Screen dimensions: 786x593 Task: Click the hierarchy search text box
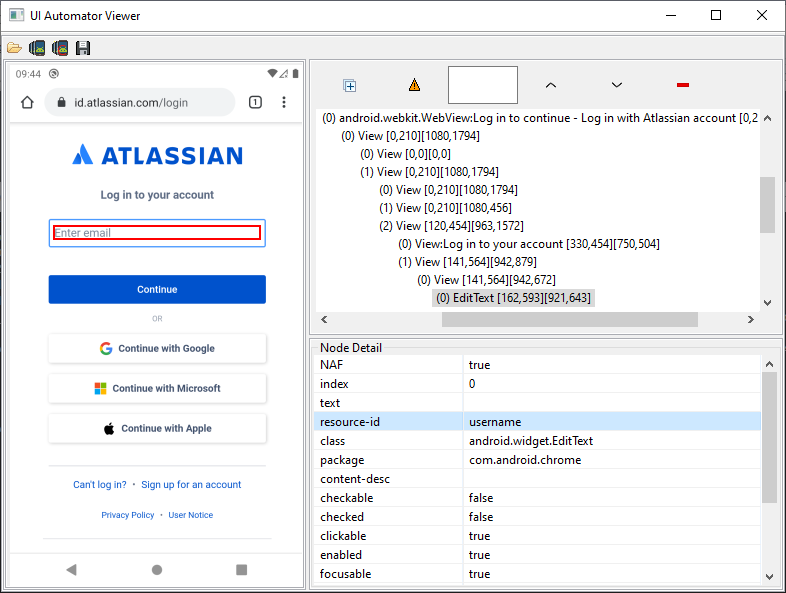pos(483,85)
